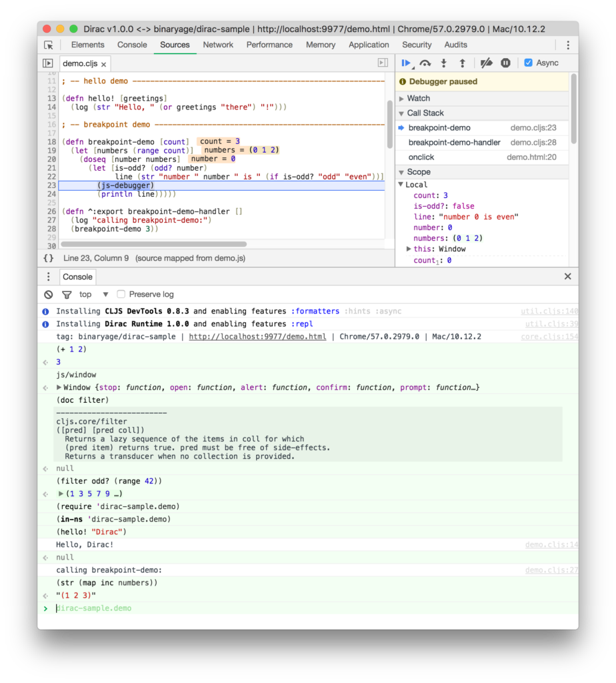The height and width of the screenshot is (683, 616).
Task: Select breakpoint-demo-handler in Call Stack
Action: pyautogui.click(x=454, y=142)
